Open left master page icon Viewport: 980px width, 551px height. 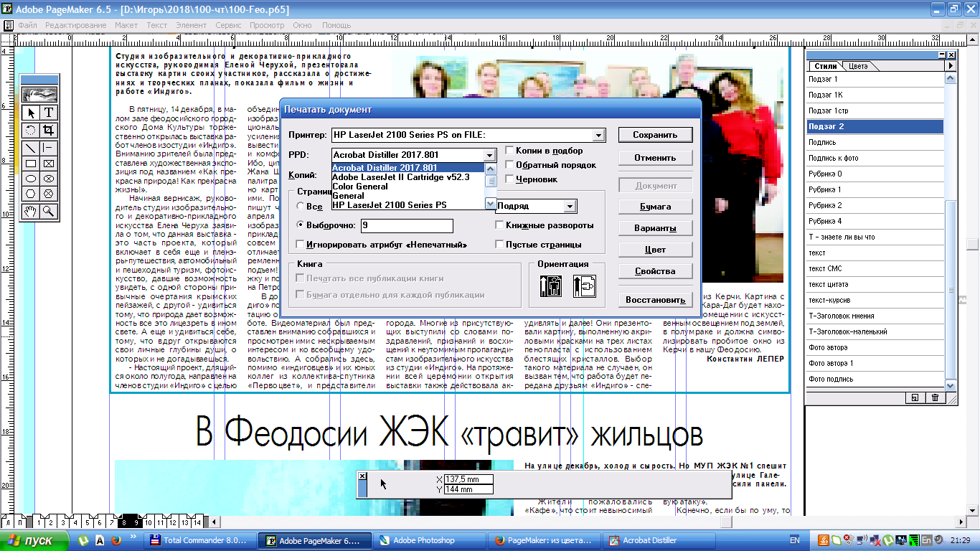[x=8, y=522]
